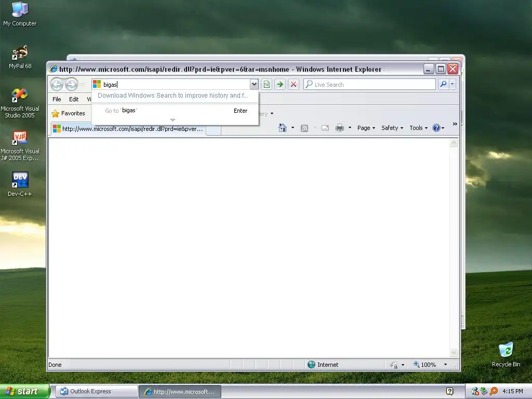The height and width of the screenshot is (399, 532).
Task: Click the green Go arrow button
Action: (x=280, y=85)
